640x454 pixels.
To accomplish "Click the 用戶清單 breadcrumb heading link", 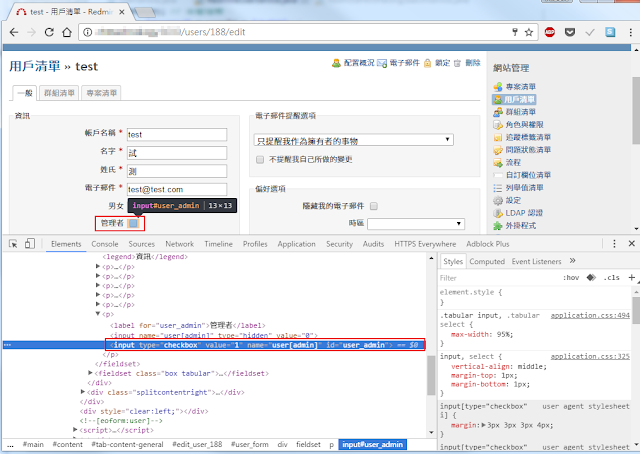I will click(x=35, y=67).
